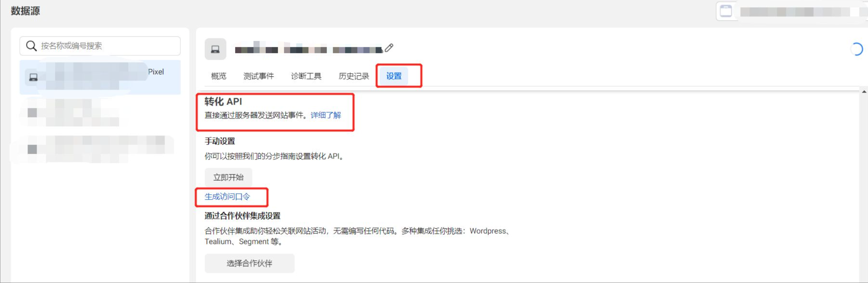Screen dimensions: 868x283
Task: Select the 诊断工具 tab
Action: coord(306,76)
